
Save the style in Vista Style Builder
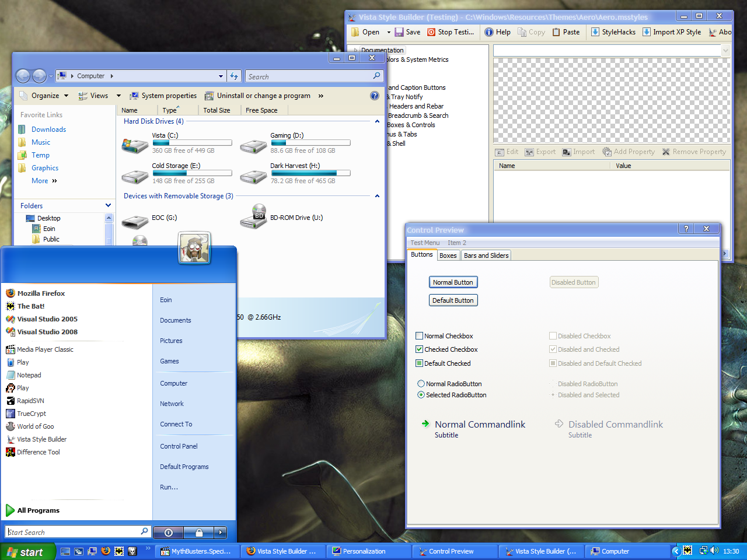pyautogui.click(x=407, y=32)
